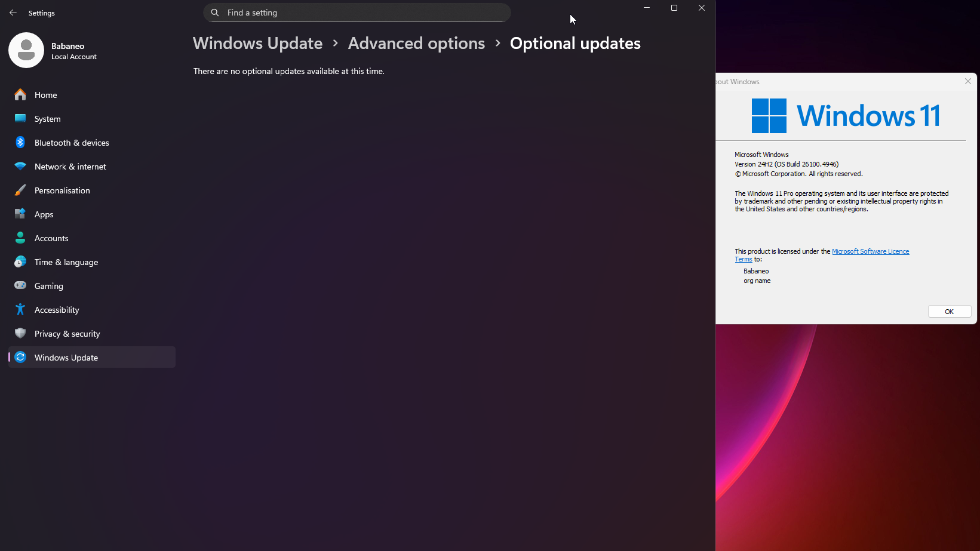The height and width of the screenshot is (551, 980).
Task: Click the Home house icon
Action: point(20,94)
